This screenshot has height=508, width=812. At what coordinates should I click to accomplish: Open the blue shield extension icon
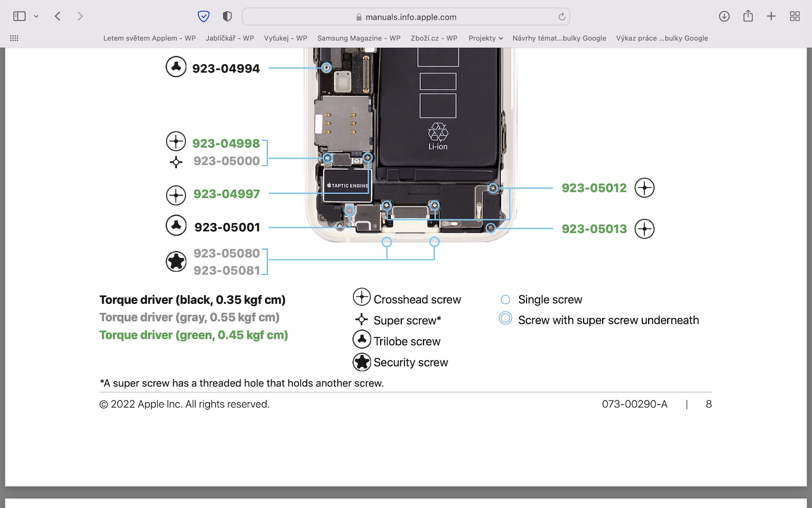click(204, 16)
